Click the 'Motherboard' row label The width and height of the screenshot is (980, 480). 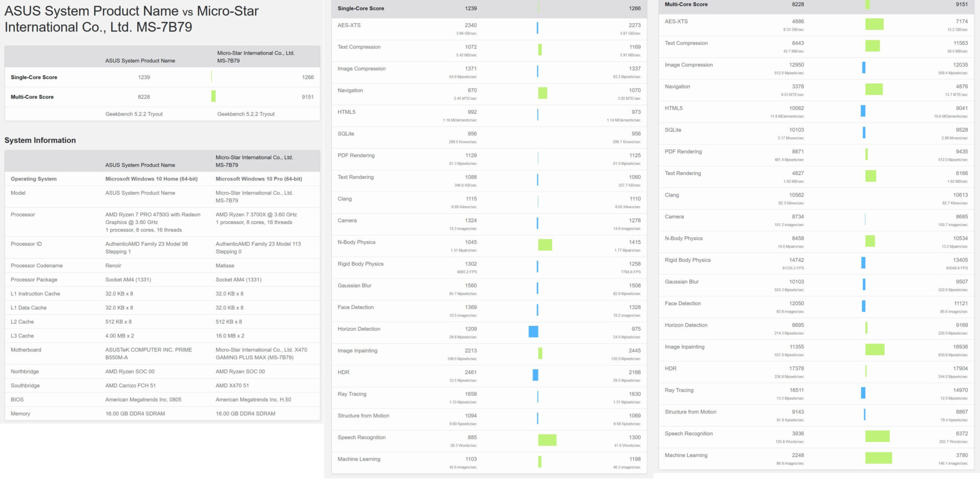[x=26, y=350]
